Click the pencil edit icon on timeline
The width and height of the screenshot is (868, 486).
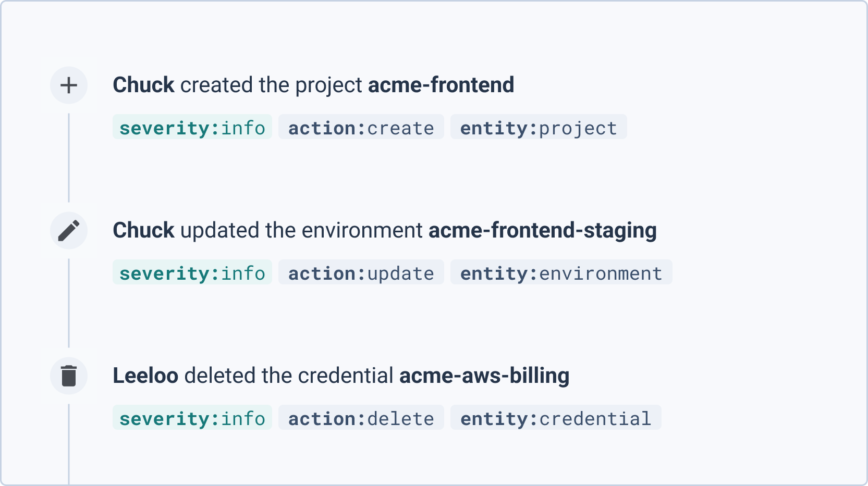69,231
